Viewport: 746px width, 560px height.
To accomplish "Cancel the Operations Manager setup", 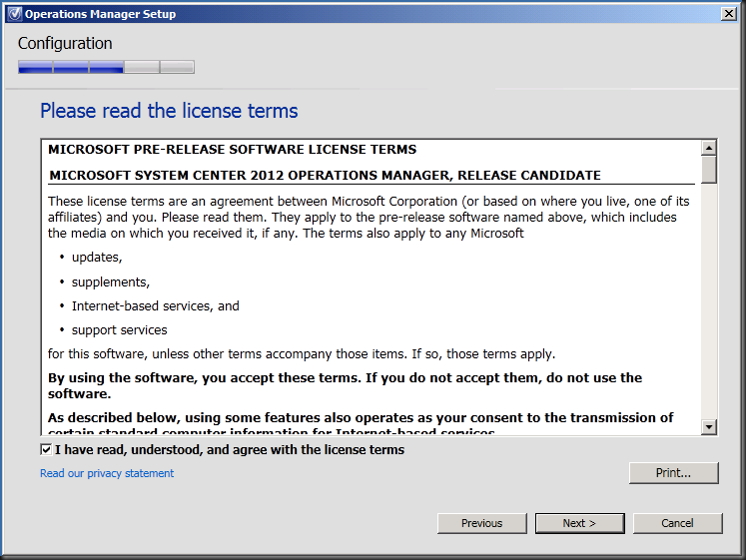I will (x=677, y=523).
